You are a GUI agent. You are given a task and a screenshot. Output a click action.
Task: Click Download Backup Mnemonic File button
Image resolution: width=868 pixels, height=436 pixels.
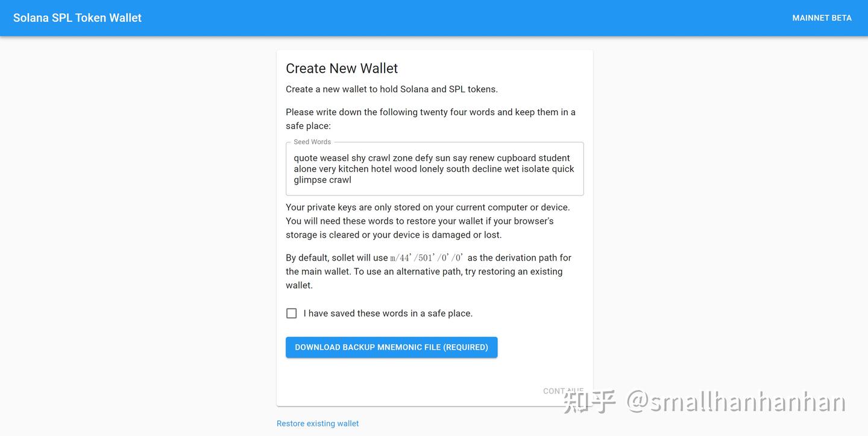(392, 347)
